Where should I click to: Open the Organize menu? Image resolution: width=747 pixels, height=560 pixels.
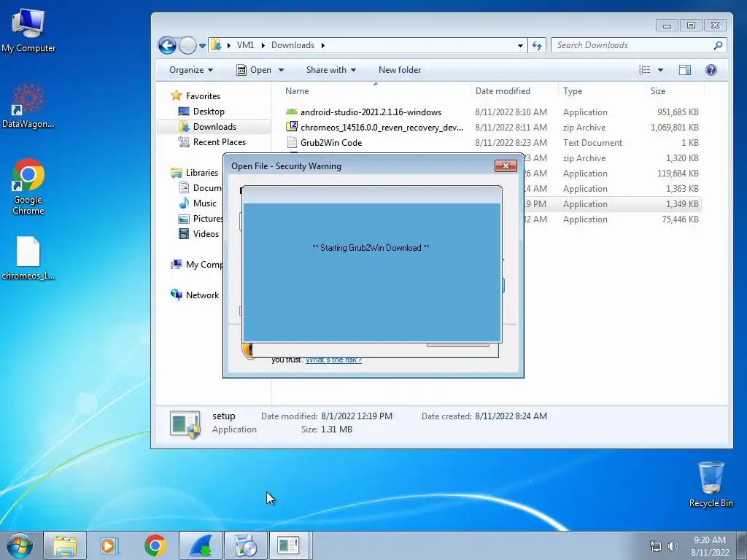191,70
